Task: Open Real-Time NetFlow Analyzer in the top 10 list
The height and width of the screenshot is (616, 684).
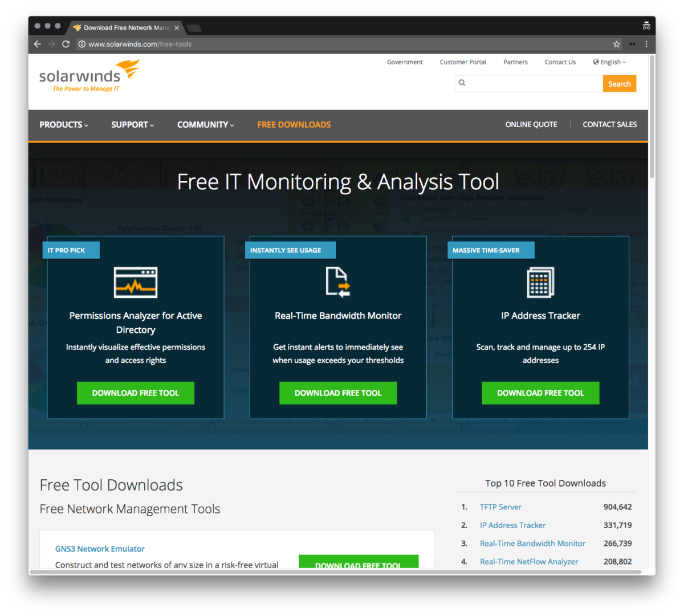Action: tap(529, 561)
